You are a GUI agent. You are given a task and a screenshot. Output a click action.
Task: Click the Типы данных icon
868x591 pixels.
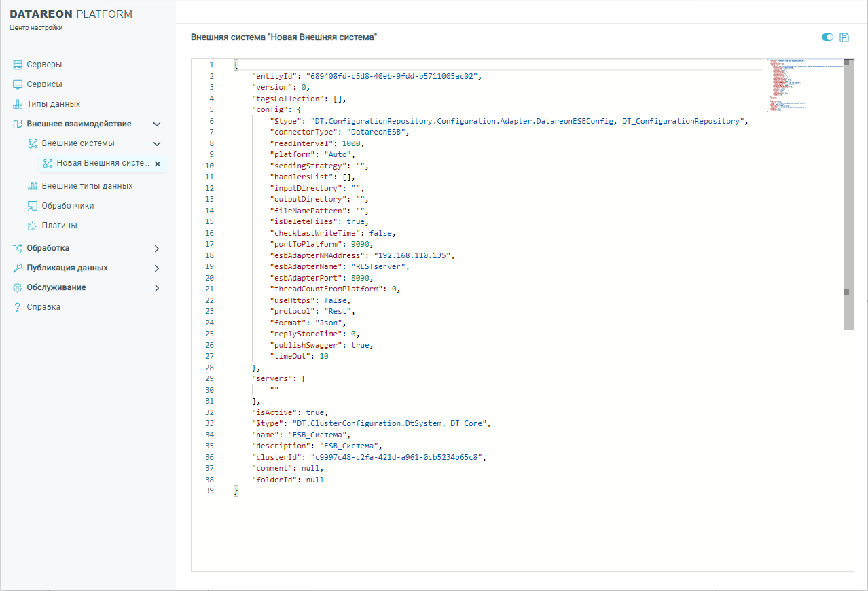(18, 104)
